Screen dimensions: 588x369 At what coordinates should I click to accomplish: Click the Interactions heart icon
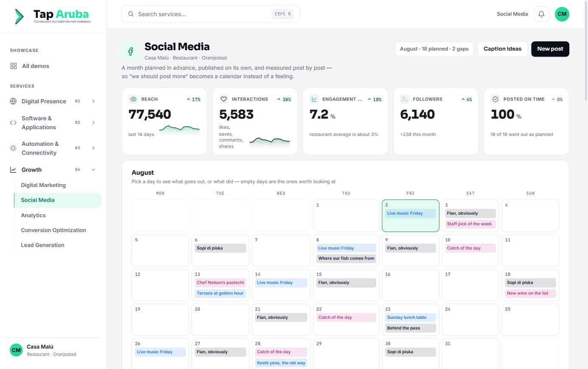224,99
